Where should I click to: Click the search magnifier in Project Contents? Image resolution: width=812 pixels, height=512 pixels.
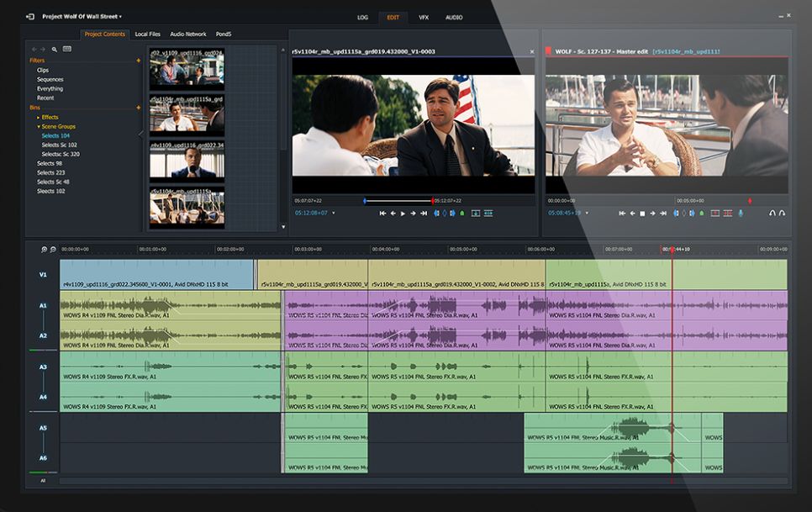click(55, 50)
